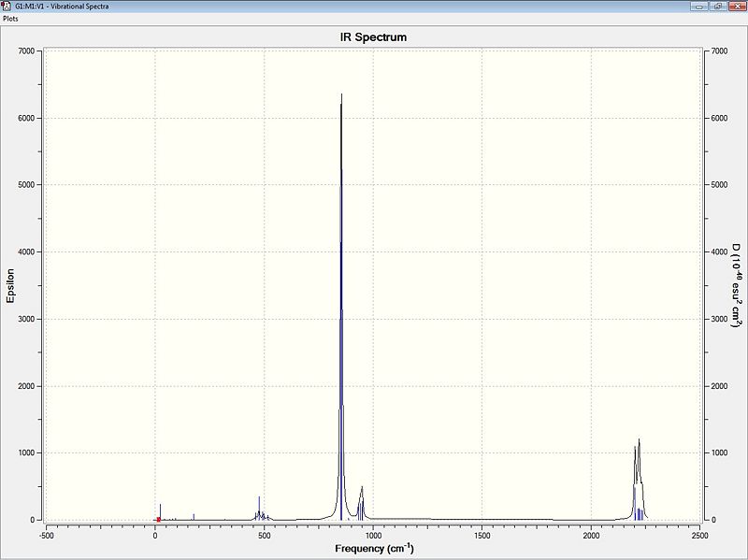Click the red marker near frequency 0
This screenshot has height=560, width=748.
click(x=158, y=520)
